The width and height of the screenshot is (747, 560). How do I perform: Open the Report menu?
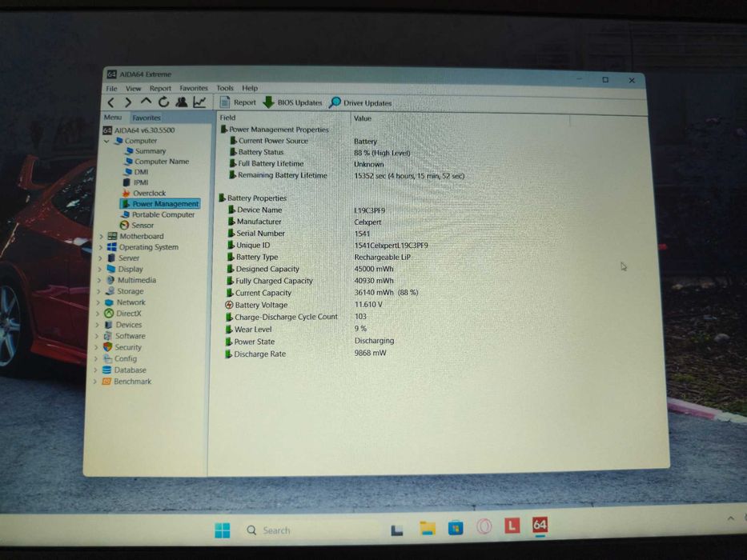[160, 89]
